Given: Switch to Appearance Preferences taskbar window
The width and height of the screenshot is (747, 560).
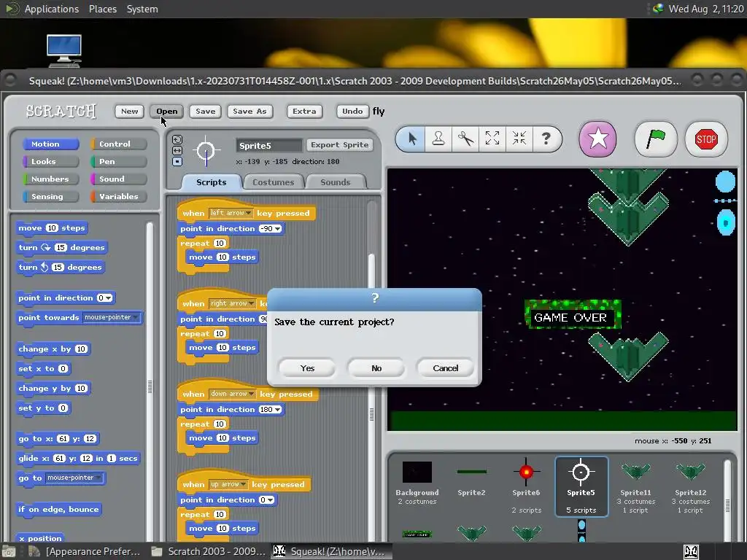Looking at the screenshot, I should coord(85,551).
